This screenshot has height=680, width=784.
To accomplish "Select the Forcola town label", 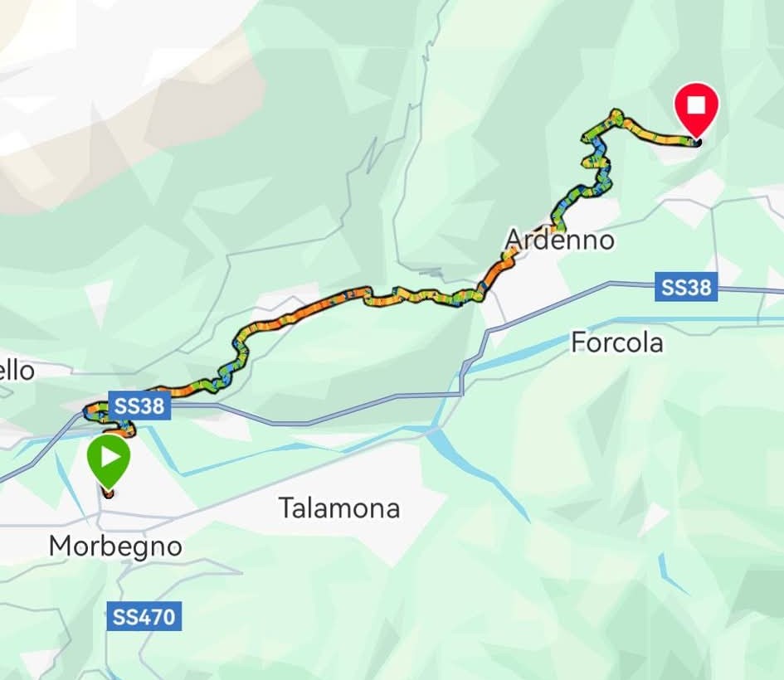I will 617,342.
